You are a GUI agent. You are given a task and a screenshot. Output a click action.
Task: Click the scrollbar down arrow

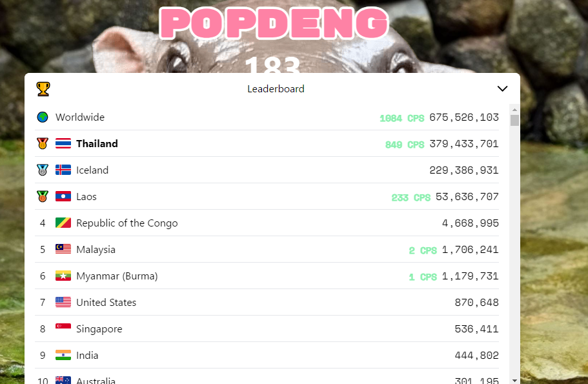(x=514, y=380)
